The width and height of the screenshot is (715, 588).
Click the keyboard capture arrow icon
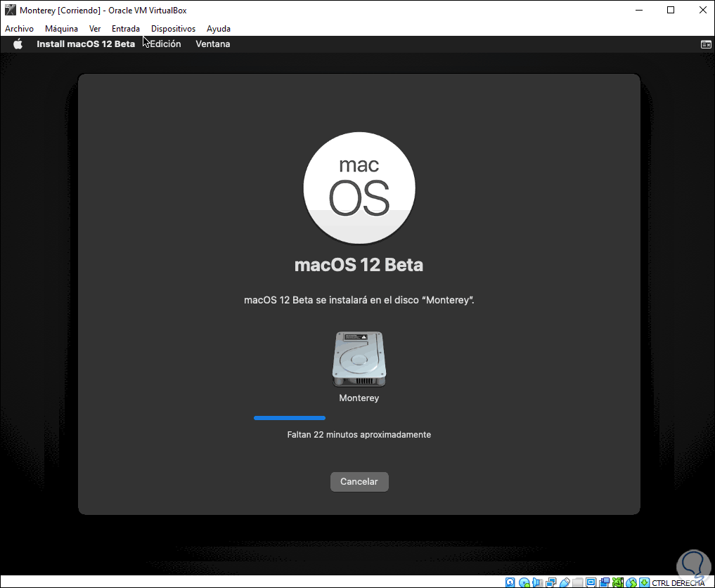coord(644,582)
